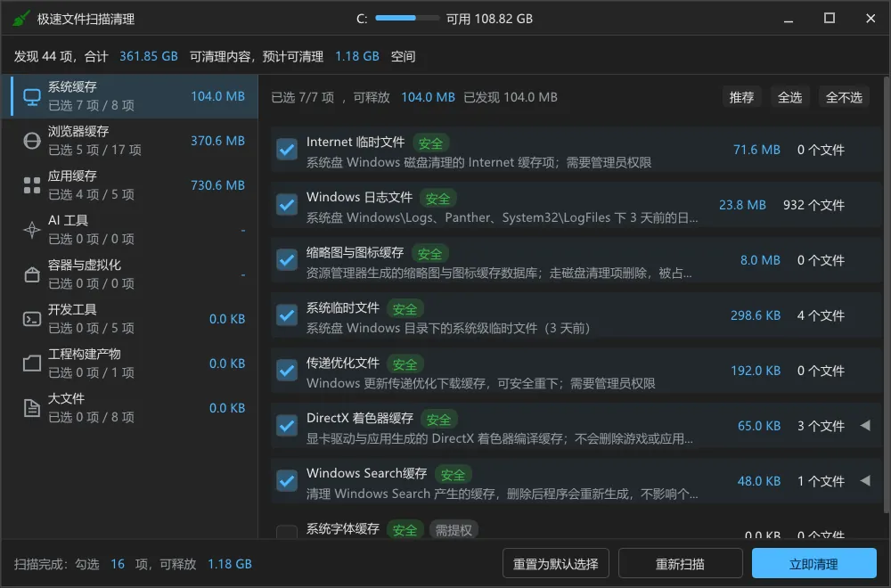This screenshot has height=588, width=891.
Task: Expand the Windows Search缓存 file list arrow
Action: (x=865, y=480)
